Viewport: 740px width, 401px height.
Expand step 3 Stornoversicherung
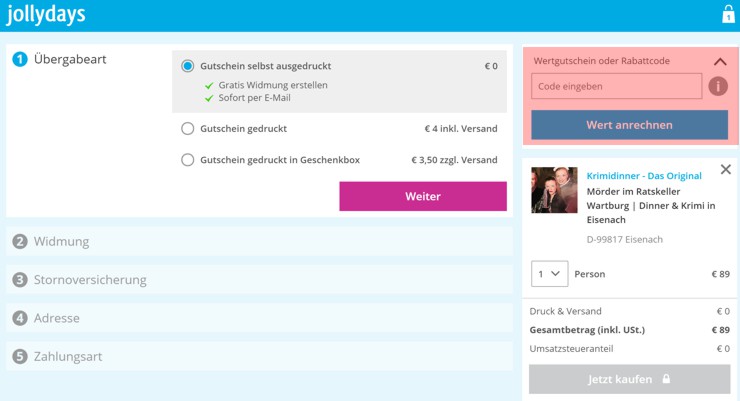click(x=259, y=280)
